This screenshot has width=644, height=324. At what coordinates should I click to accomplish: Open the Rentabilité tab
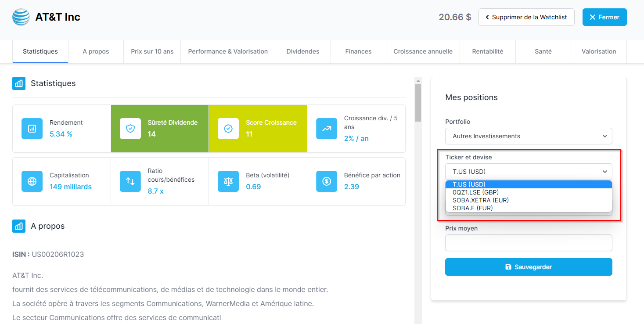[488, 51]
